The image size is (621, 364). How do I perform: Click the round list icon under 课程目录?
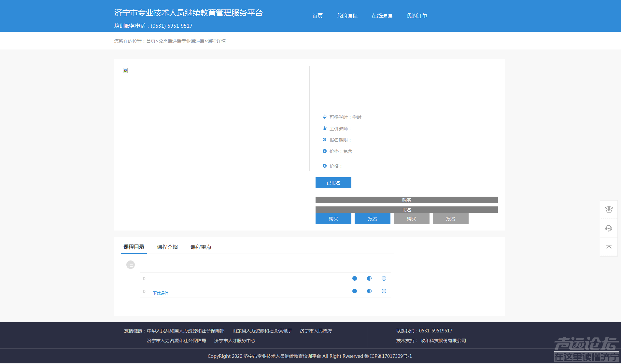click(131, 265)
